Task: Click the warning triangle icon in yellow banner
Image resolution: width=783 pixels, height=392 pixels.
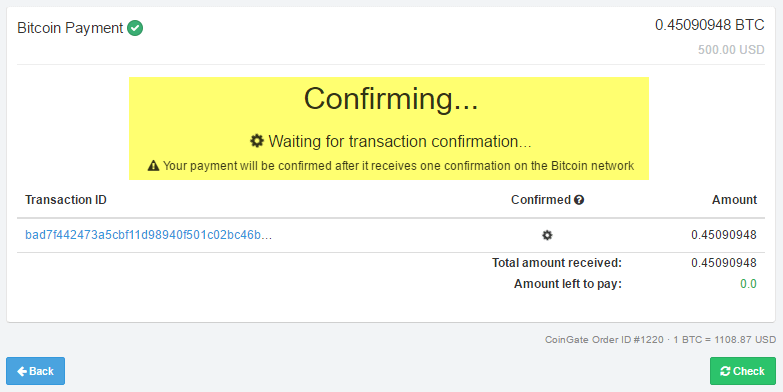Action: 153,166
